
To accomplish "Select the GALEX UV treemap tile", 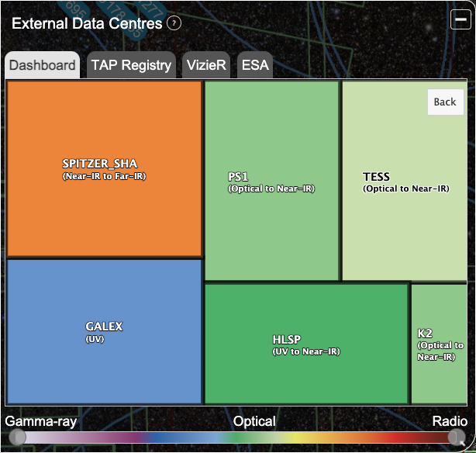I will 104,332.
